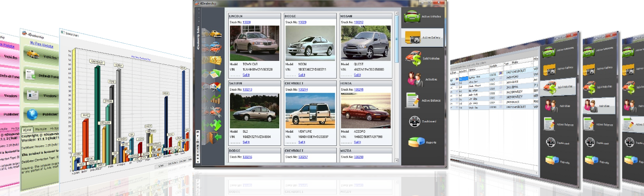Click Vehicles button in pink window
Screen dimensions: 644x196
tap(10, 57)
